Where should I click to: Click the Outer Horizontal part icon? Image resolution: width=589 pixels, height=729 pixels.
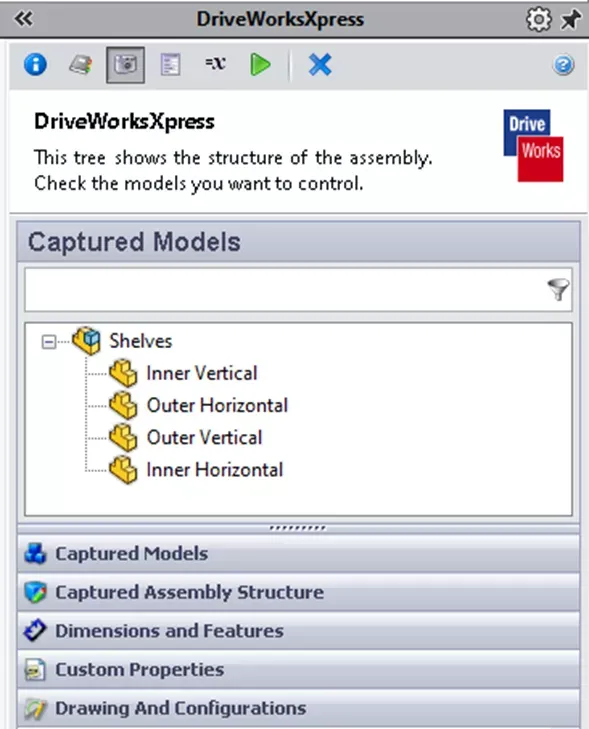pyautogui.click(x=123, y=405)
